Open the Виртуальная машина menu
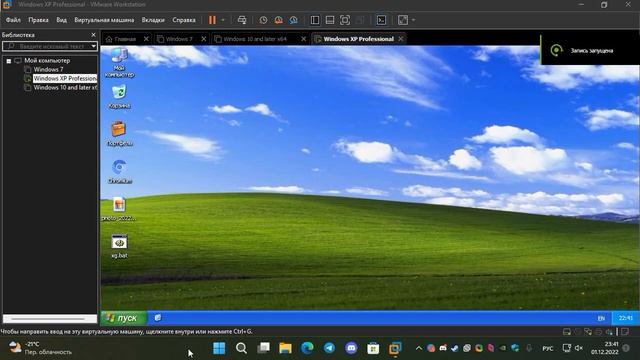This screenshot has width=640, height=360. 104,20
